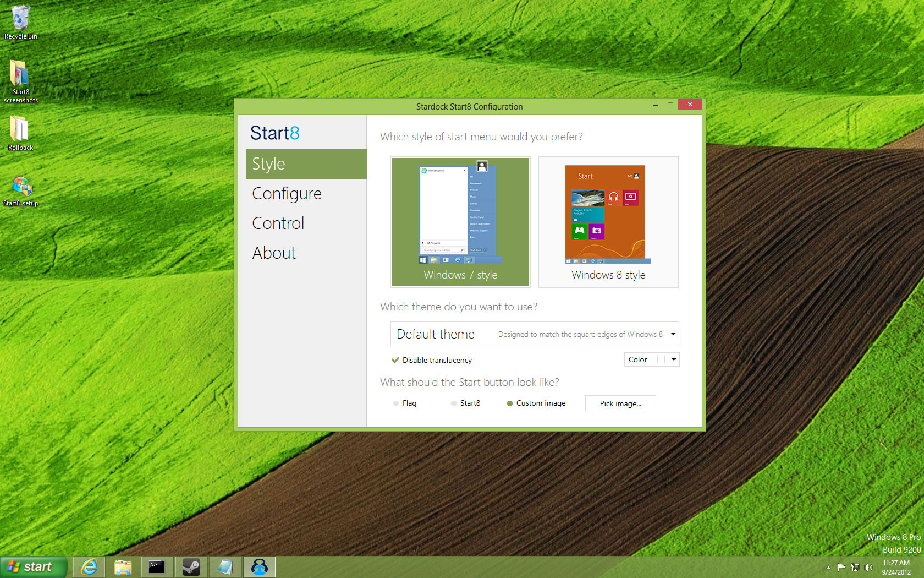Open the Start8 screenshots folder icon
Screen dimensions: 924x578
(x=20, y=81)
